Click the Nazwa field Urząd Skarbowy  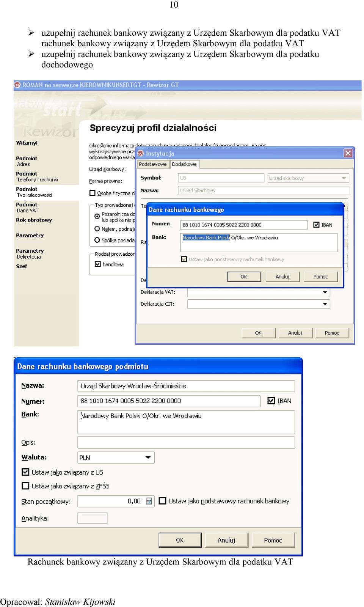tap(264, 190)
